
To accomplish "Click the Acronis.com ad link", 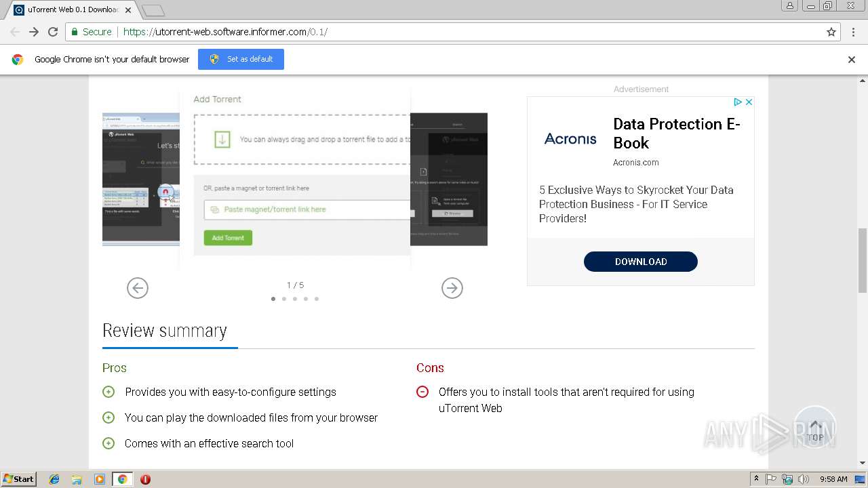I will coord(636,163).
